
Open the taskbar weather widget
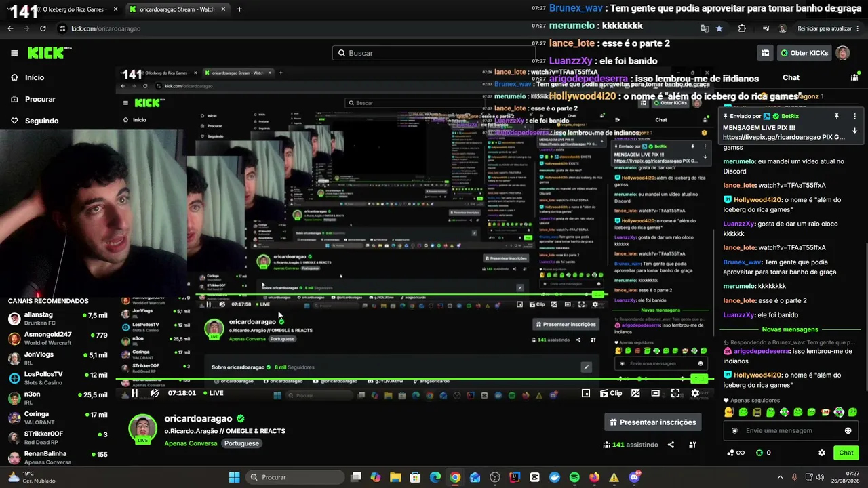(x=31, y=477)
